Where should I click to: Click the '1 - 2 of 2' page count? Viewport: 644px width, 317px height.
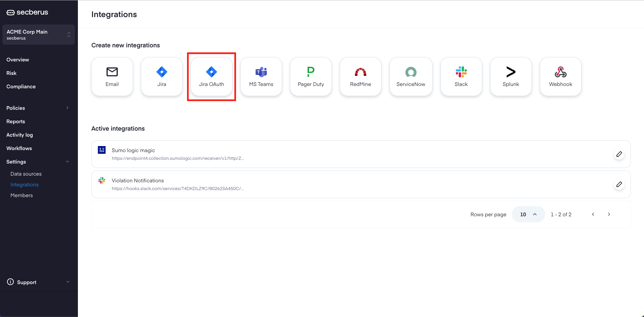pyautogui.click(x=561, y=214)
